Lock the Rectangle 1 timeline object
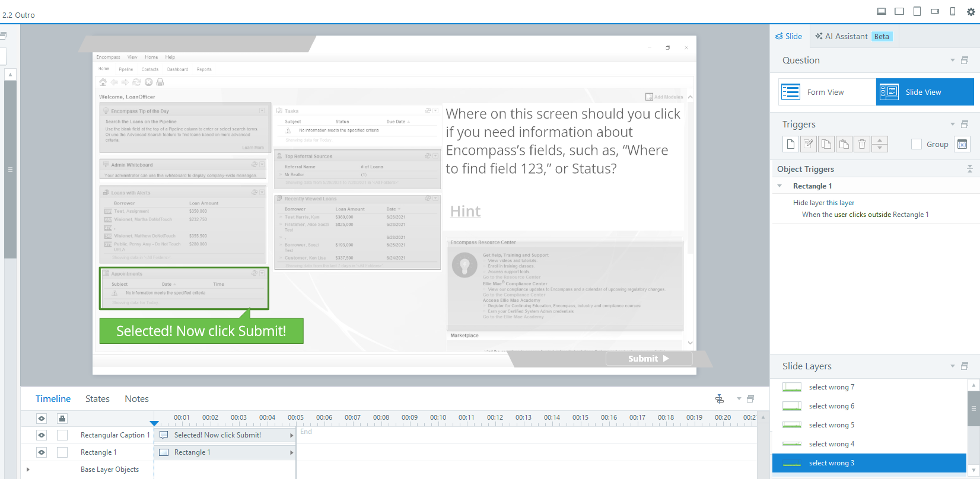 pyautogui.click(x=62, y=452)
